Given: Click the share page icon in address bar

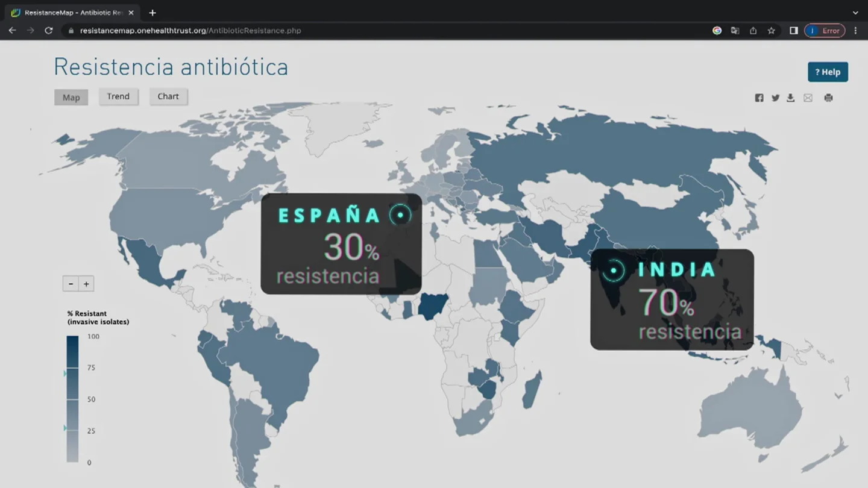Looking at the screenshot, I should (x=753, y=30).
